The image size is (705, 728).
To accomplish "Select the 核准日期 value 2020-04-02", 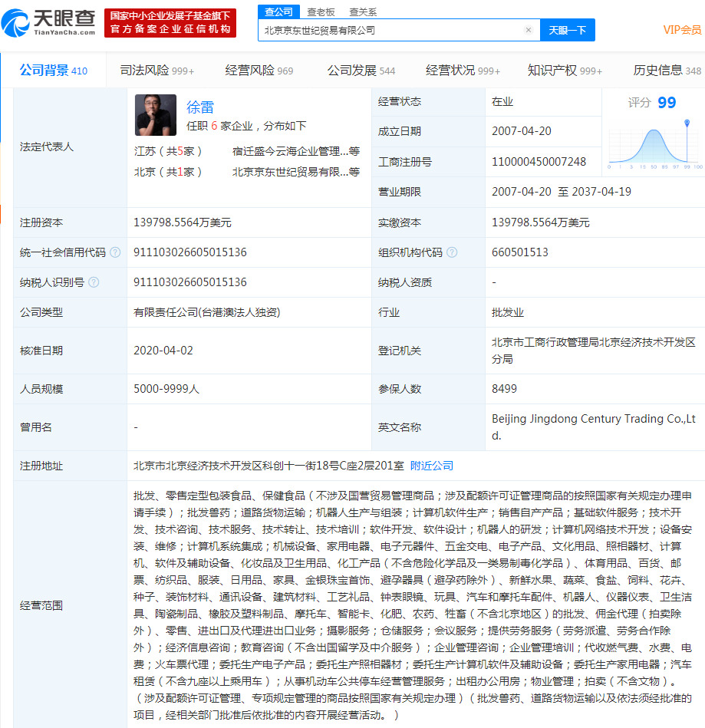I will 163,351.
